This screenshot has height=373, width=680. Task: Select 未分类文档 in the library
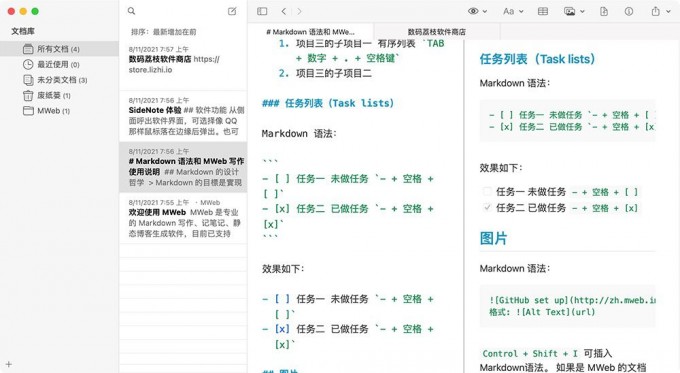click(62, 80)
